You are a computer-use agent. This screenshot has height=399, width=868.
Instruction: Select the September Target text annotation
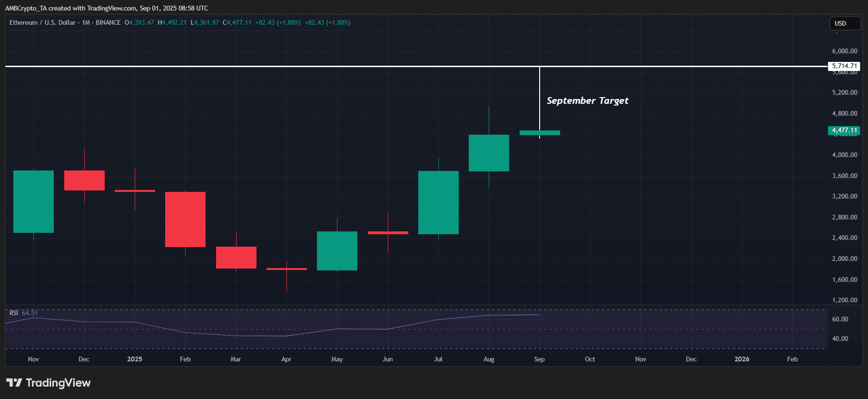pyautogui.click(x=587, y=100)
